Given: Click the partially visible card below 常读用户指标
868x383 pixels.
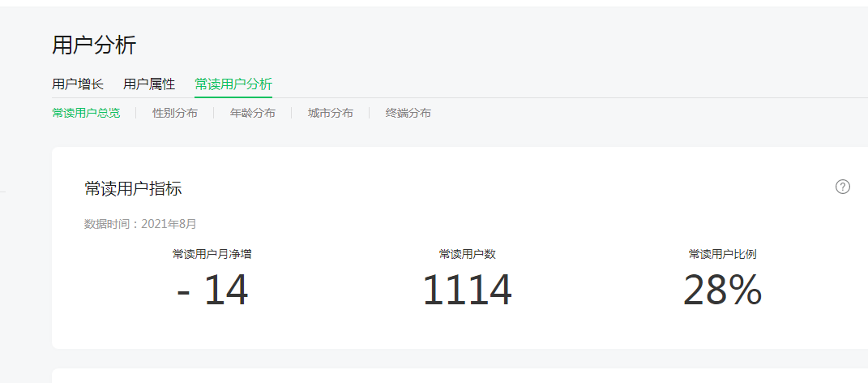Looking at the screenshot, I should pyautogui.click(x=460, y=376).
